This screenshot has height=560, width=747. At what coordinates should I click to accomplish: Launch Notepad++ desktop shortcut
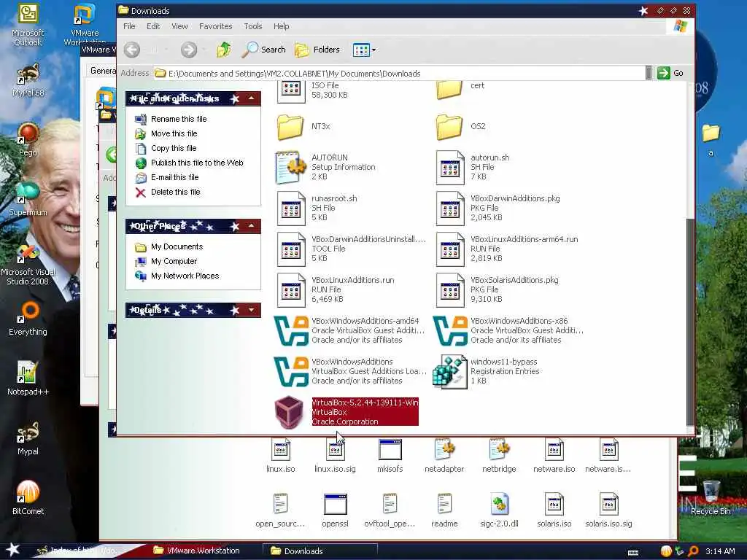pos(28,378)
